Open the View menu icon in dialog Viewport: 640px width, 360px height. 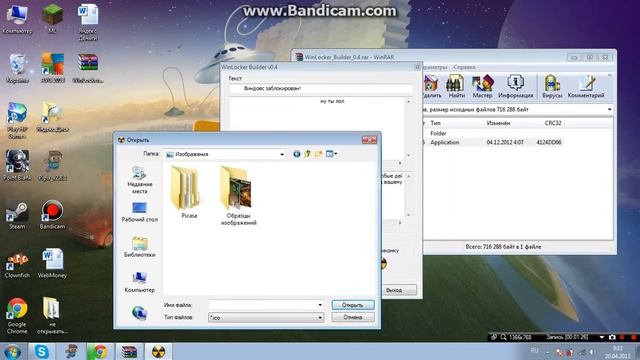[331, 154]
